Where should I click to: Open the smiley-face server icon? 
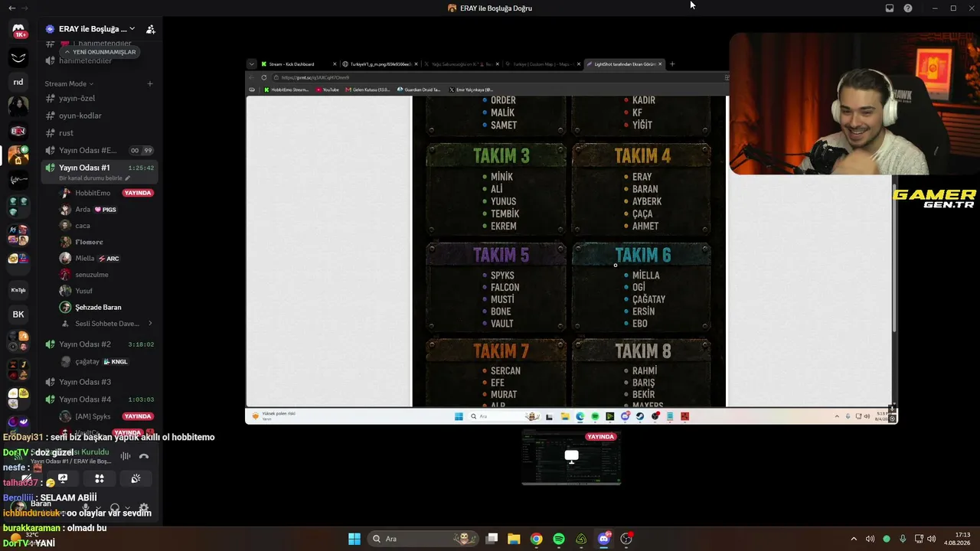tap(18, 57)
